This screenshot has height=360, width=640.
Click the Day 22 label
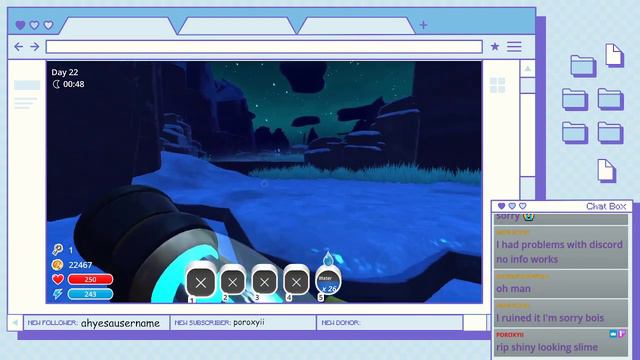[64, 72]
